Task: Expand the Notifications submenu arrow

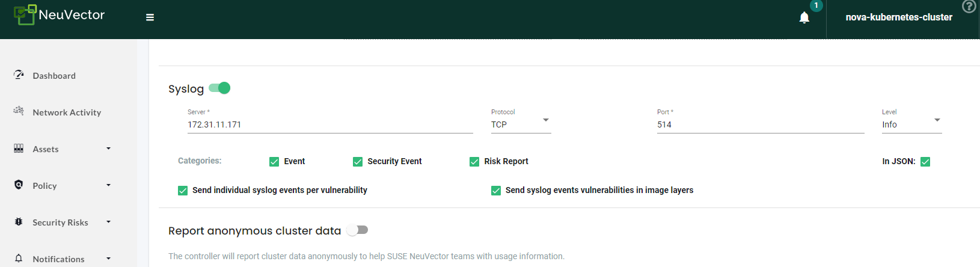Action: tap(109, 259)
